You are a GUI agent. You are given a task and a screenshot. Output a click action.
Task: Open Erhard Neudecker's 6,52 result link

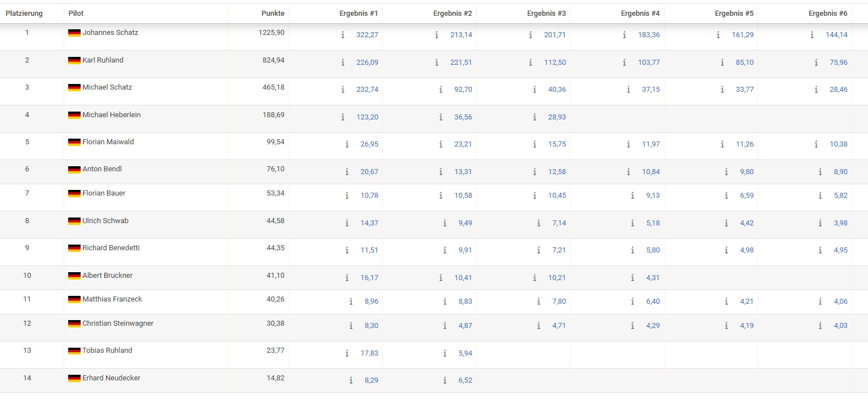click(465, 380)
